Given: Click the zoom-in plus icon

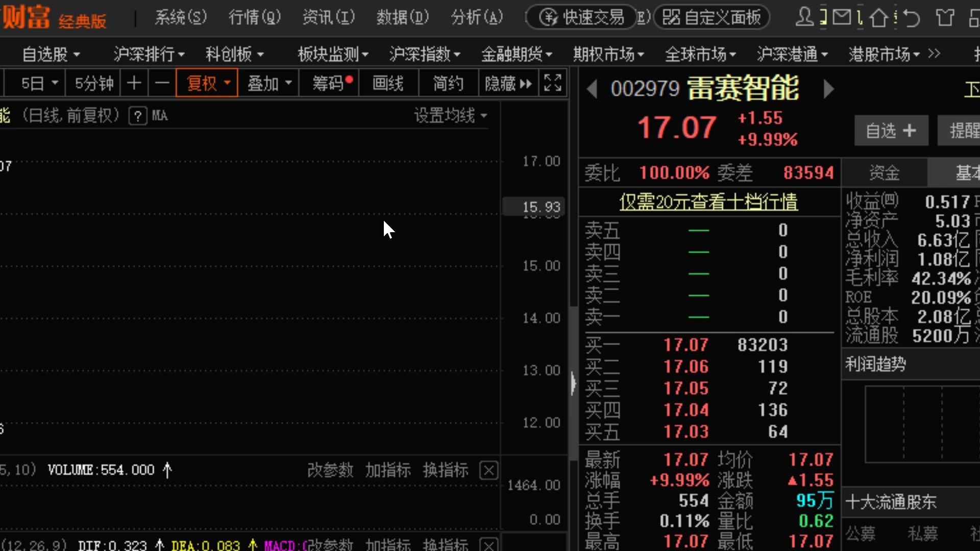Looking at the screenshot, I should [x=134, y=83].
